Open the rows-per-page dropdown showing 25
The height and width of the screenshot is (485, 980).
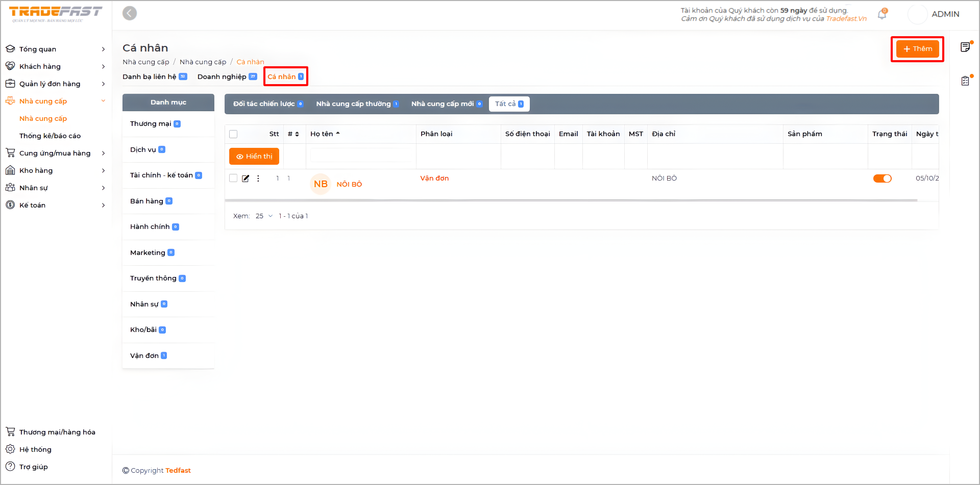coord(264,216)
